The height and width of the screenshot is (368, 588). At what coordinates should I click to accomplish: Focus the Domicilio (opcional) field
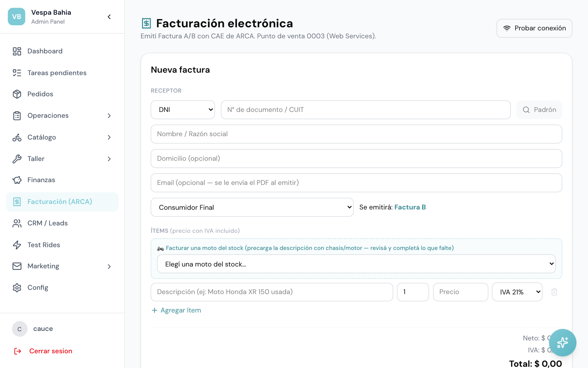coord(356,159)
